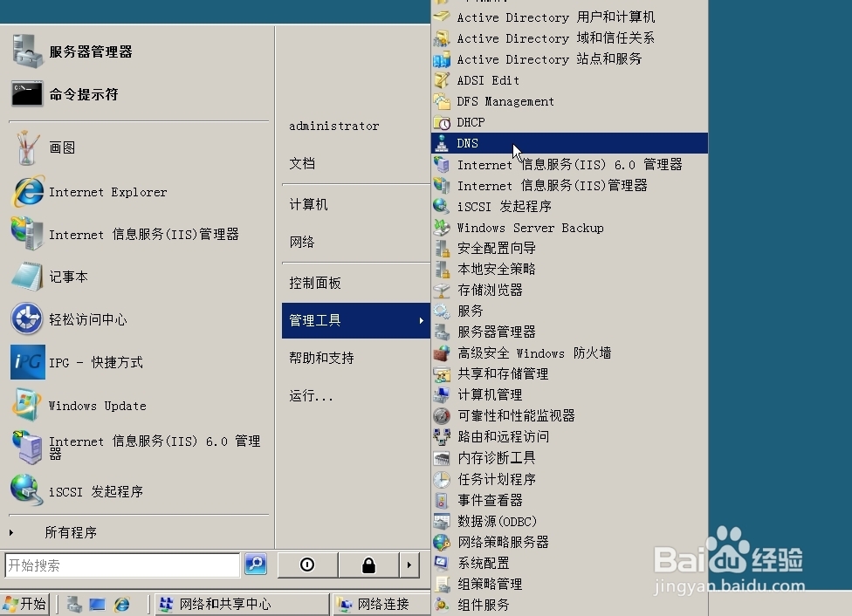The height and width of the screenshot is (616, 852).
Task: Open 运行... dialog
Action: [x=356, y=395]
